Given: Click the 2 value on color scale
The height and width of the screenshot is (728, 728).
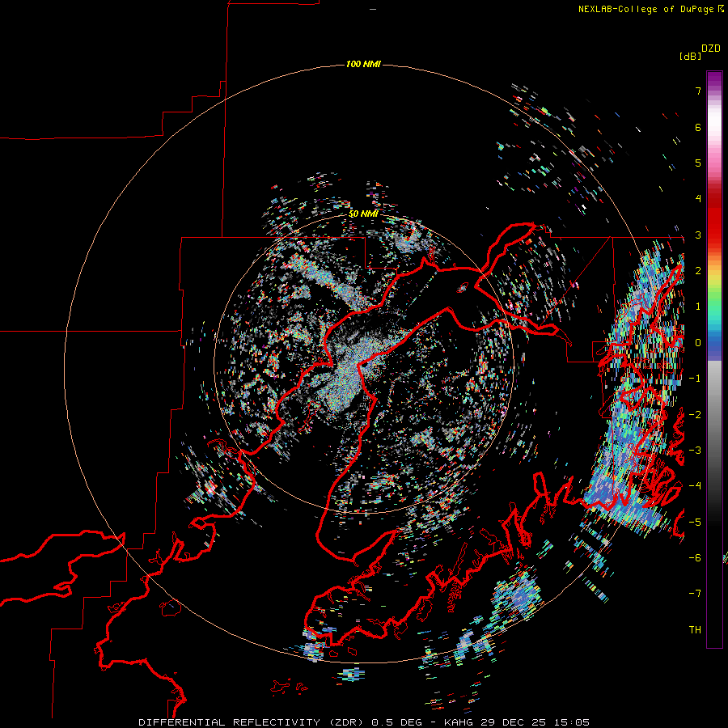Looking at the screenshot, I should 698,271.
